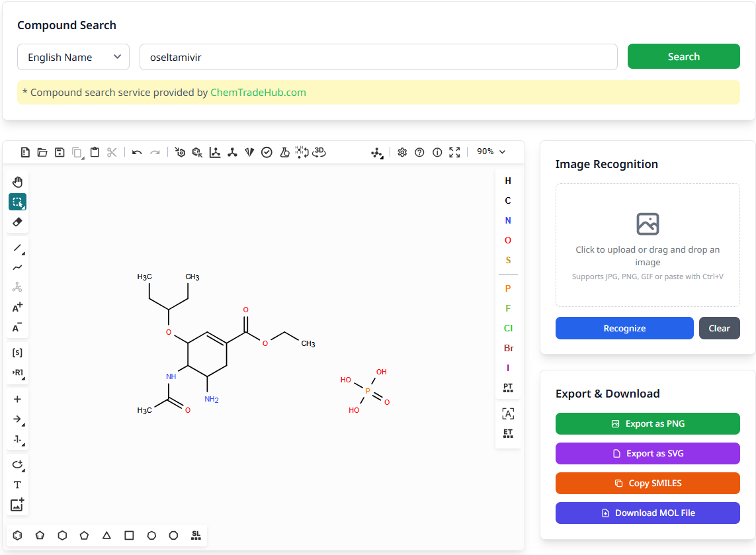Select the Hand pan tool

tap(17, 182)
